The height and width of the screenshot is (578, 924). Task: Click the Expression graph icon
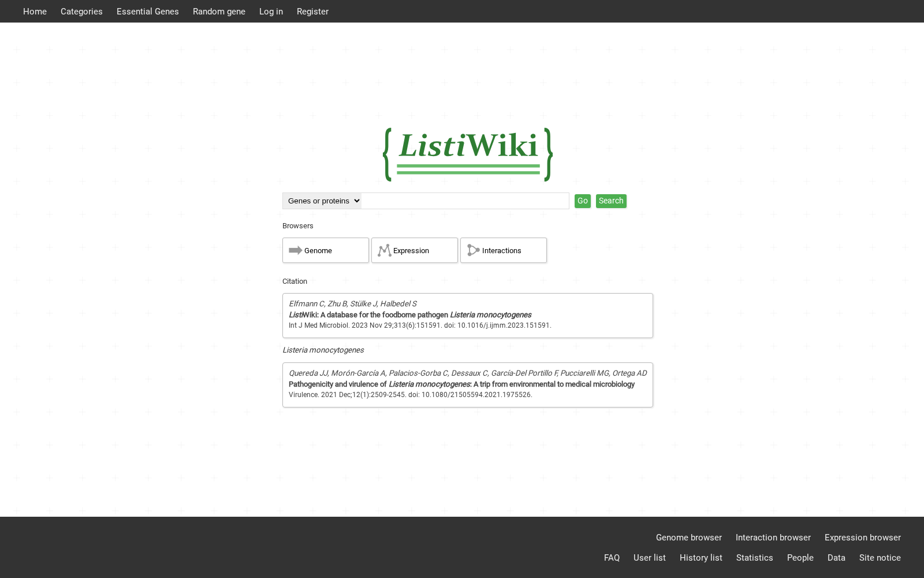(385, 250)
